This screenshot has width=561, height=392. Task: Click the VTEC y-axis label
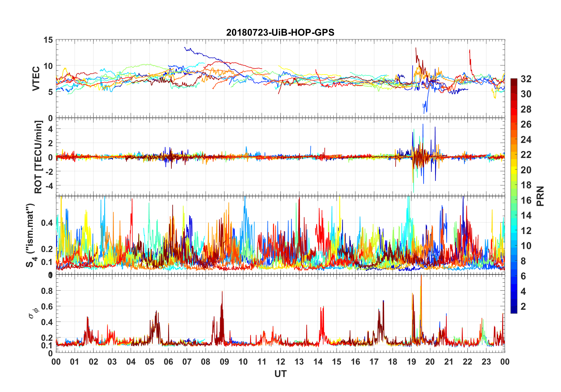pos(36,79)
